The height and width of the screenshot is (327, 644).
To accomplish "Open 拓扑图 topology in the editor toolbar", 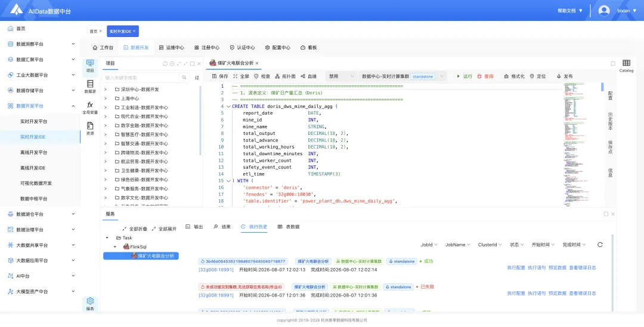I will 285,76.
